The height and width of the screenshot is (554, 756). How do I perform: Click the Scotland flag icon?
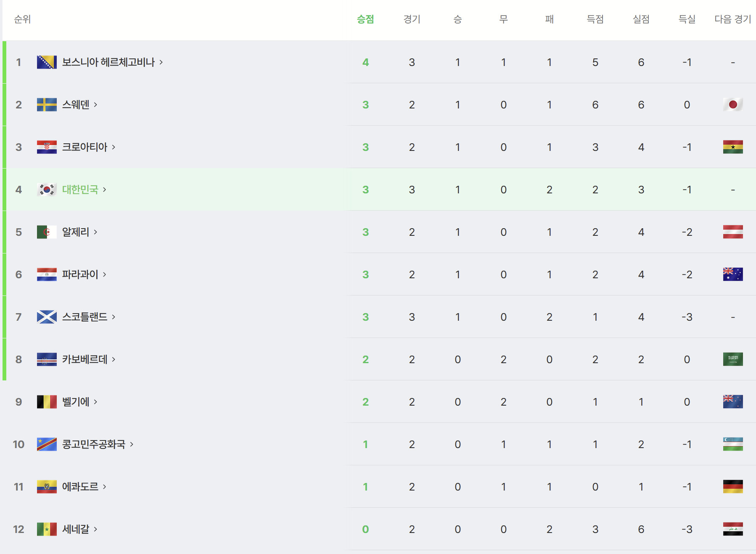point(47,317)
